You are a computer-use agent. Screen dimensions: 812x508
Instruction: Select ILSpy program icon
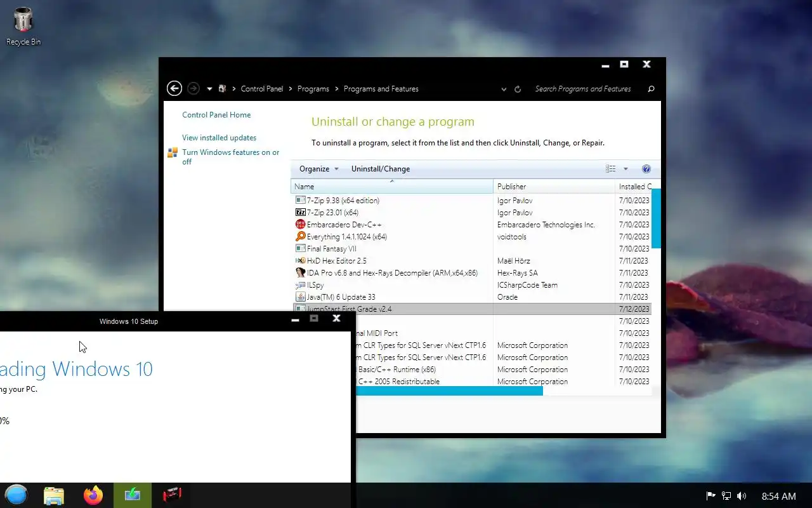(x=301, y=285)
